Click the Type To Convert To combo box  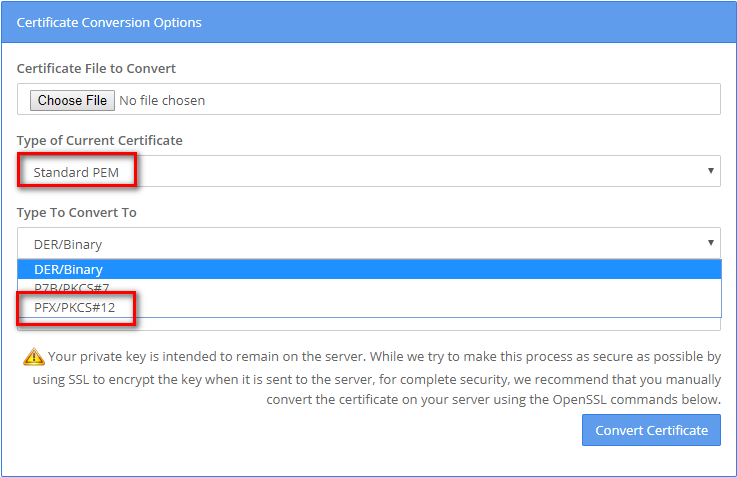[368, 243]
